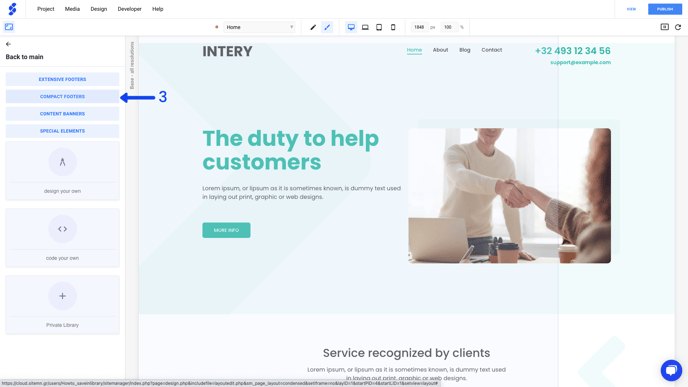Click the Publish button
Viewport: 688px width, 387px height.
pos(665,9)
